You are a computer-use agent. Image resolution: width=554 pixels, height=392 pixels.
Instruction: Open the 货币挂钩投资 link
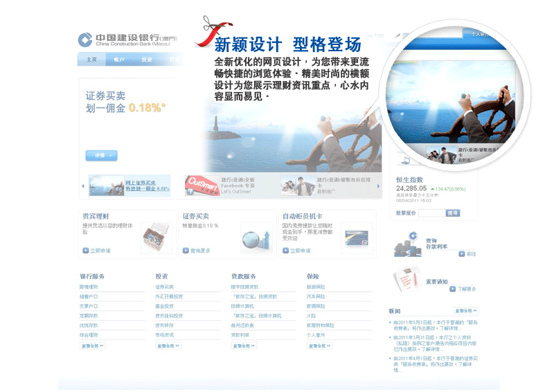tap(169, 316)
